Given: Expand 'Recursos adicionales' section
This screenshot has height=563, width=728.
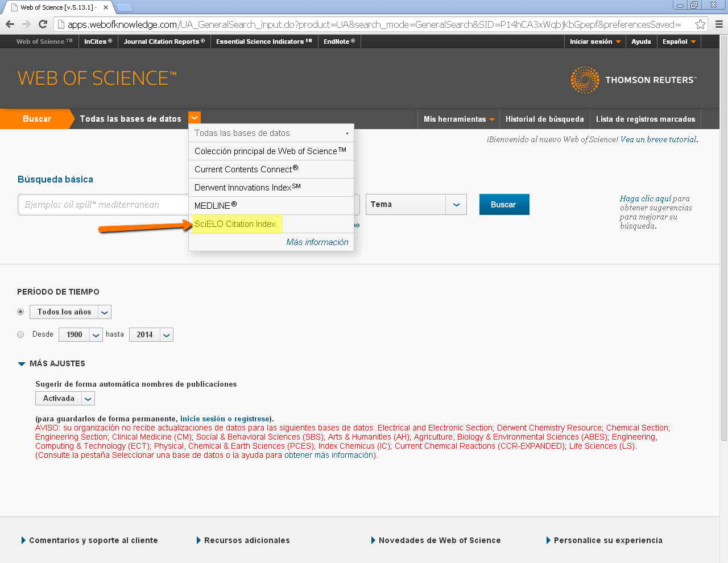Looking at the screenshot, I should point(243,540).
